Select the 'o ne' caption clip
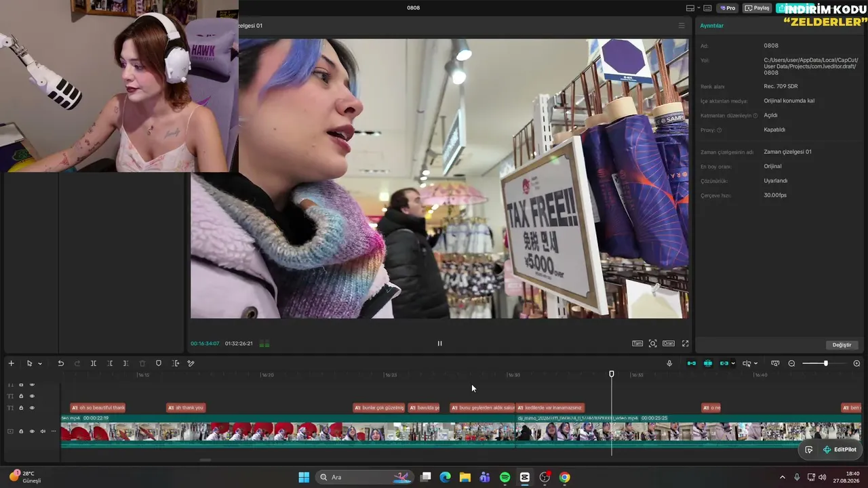The width and height of the screenshot is (868, 488). (x=711, y=407)
